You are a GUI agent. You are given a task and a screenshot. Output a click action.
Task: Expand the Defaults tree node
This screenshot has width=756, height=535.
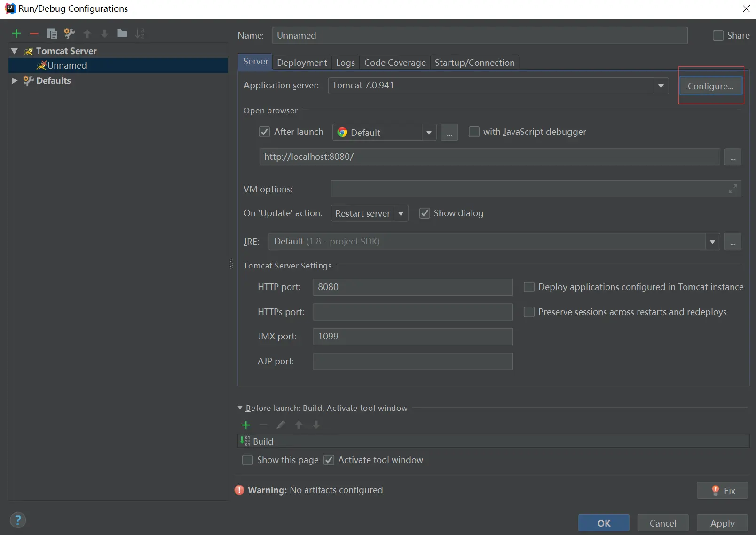pos(15,80)
